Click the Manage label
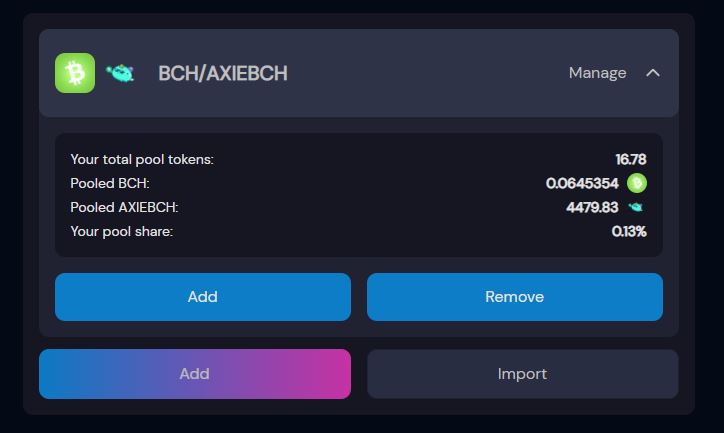This screenshot has height=433, width=724. [x=597, y=73]
